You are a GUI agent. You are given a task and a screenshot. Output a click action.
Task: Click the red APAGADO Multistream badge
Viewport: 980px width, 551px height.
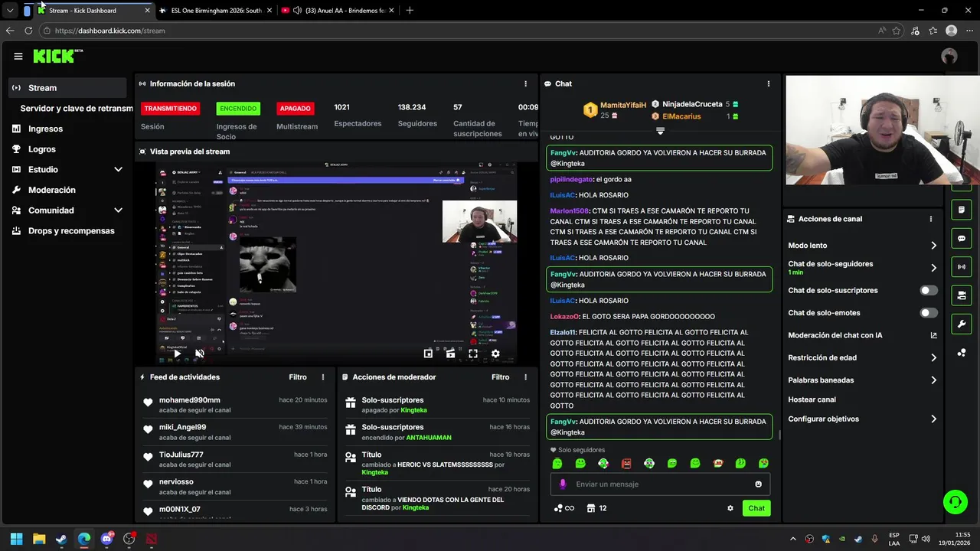point(296,109)
